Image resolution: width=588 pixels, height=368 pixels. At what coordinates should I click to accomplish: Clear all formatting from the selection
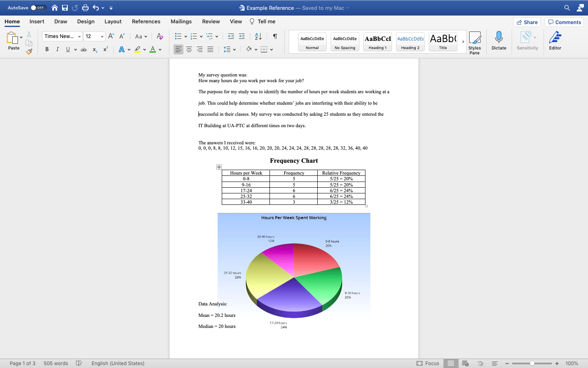point(160,36)
